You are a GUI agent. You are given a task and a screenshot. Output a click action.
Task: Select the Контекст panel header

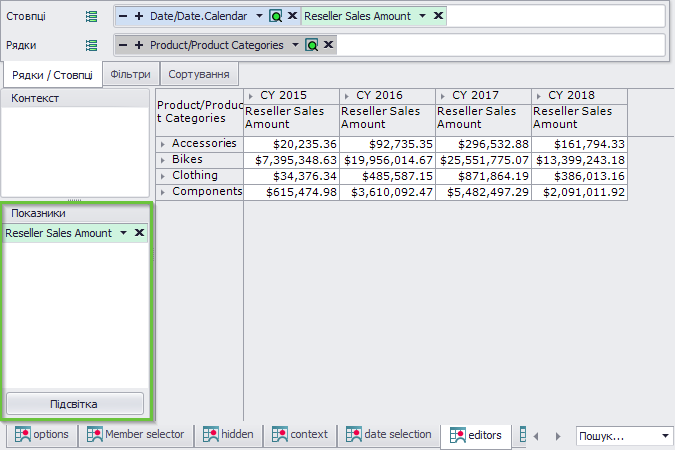(x=75, y=98)
